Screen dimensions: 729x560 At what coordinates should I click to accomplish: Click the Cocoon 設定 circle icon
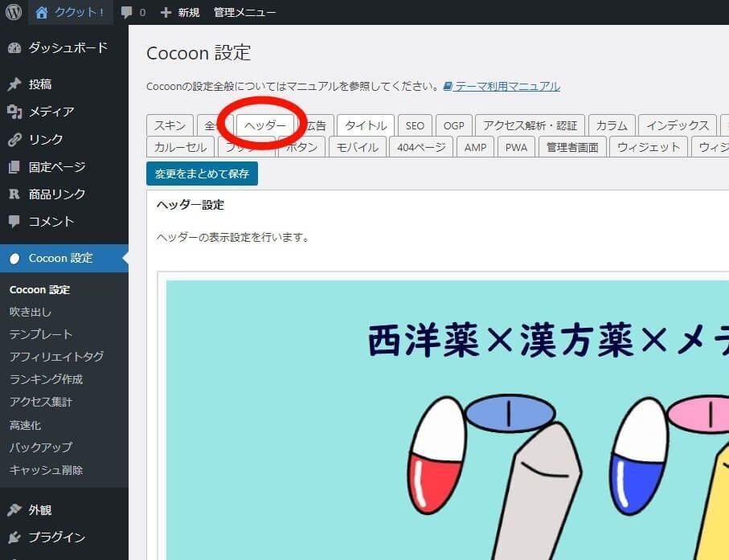click(14, 259)
